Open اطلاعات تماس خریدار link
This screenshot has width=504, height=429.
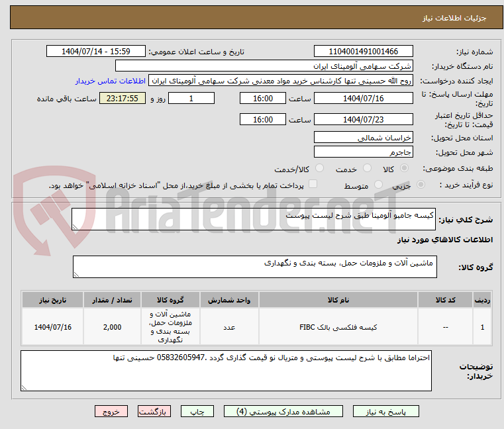(111, 81)
